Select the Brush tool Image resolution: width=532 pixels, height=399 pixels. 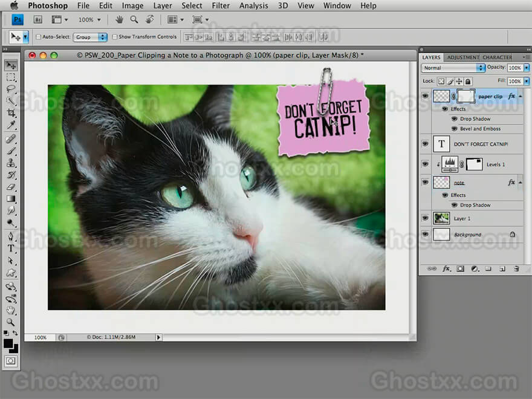point(11,151)
